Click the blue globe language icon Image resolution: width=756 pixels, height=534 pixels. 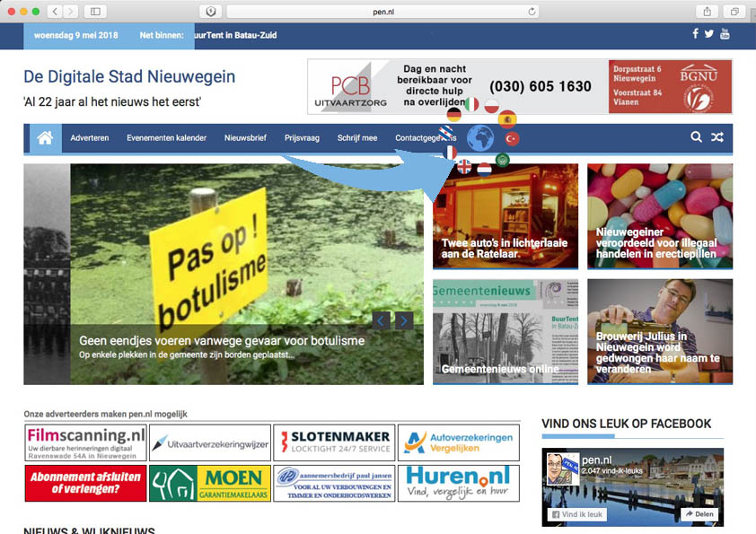pyautogui.click(x=480, y=138)
